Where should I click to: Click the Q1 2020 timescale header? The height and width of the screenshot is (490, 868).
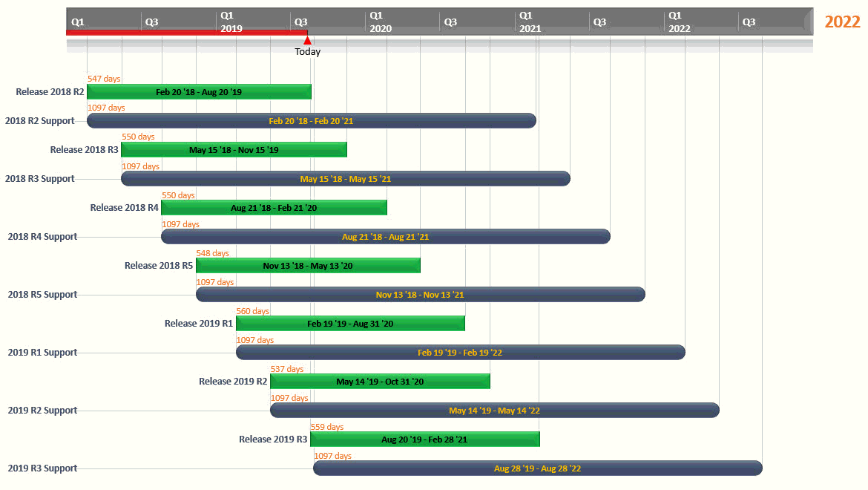[x=380, y=22]
